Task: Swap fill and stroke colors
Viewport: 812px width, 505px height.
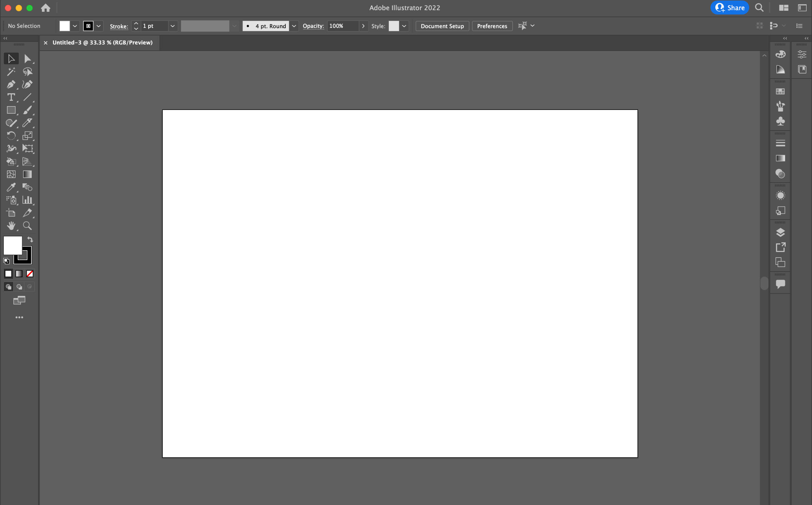Action: click(x=30, y=240)
